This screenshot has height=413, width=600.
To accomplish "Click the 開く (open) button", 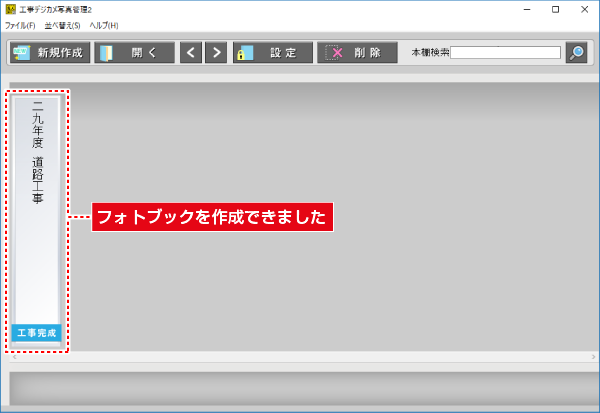I will pos(134,52).
